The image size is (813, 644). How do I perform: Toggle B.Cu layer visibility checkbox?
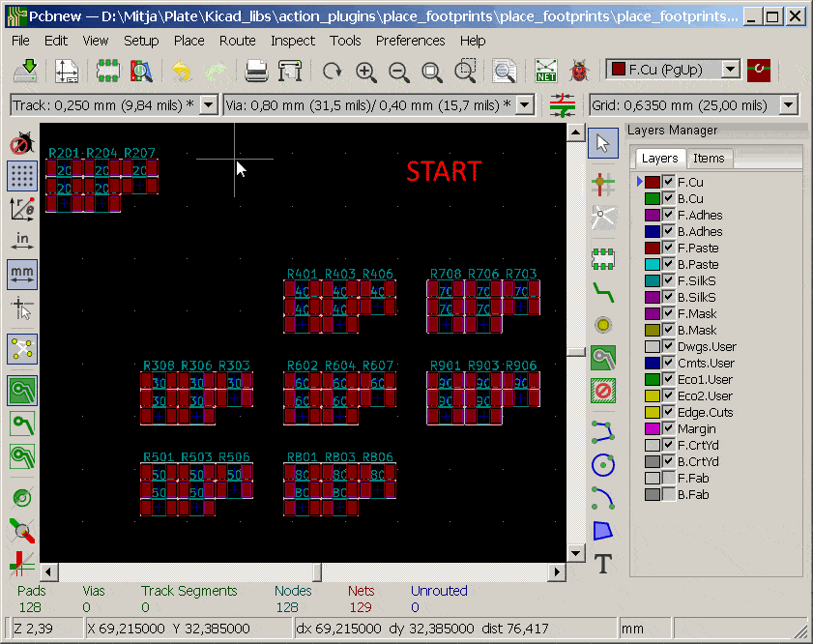(668, 198)
